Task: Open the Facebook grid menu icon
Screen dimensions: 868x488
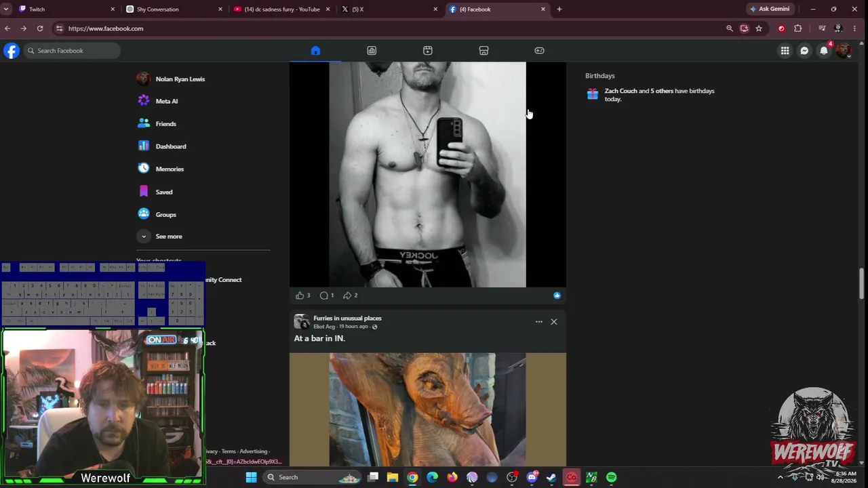Action: [785, 51]
